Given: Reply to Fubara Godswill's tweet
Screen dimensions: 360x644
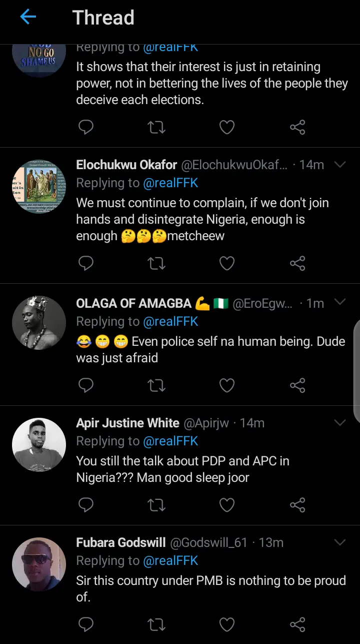Looking at the screenshot, I should tap(86, 624).
